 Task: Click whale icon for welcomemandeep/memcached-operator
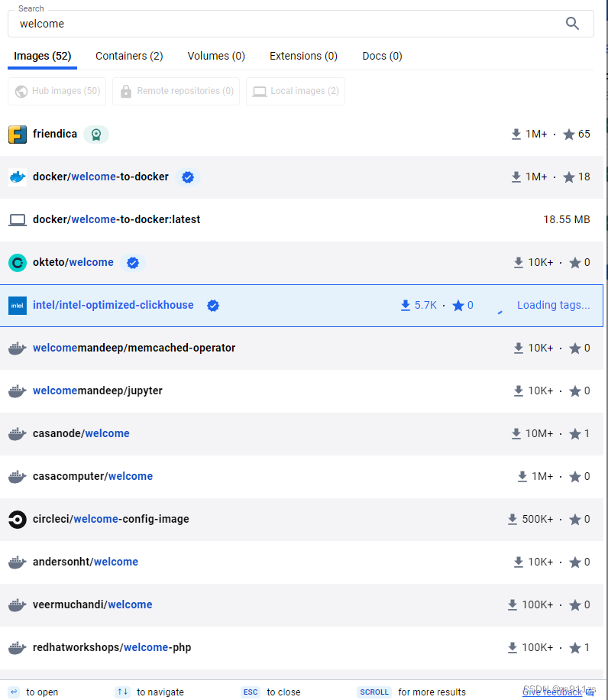coord(18,348)
